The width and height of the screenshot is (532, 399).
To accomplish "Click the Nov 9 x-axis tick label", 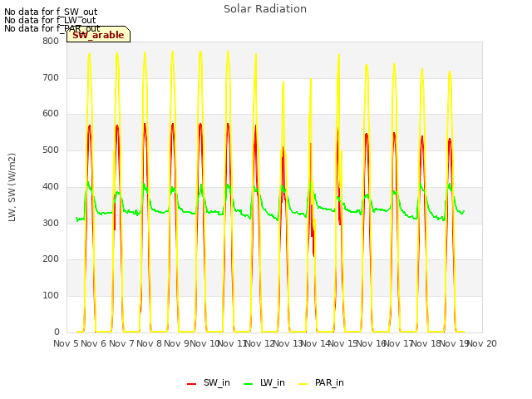I will [x=177, y=343].
